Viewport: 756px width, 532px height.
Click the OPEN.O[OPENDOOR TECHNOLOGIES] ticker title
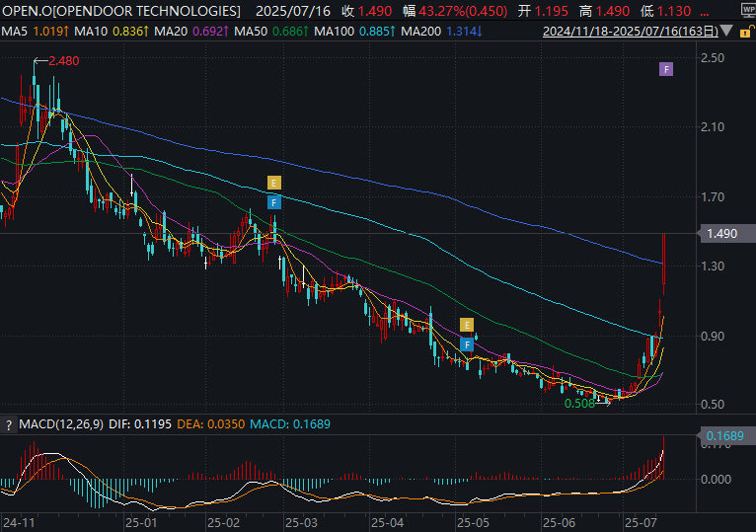[120, 11]
